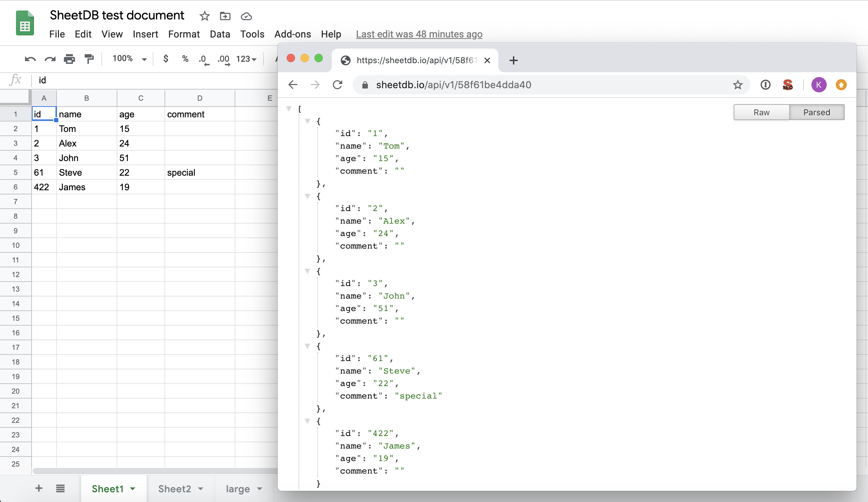This screenshot has width=868, height=502.
Task: Click the browser back arrow
Action: [293, 85]
